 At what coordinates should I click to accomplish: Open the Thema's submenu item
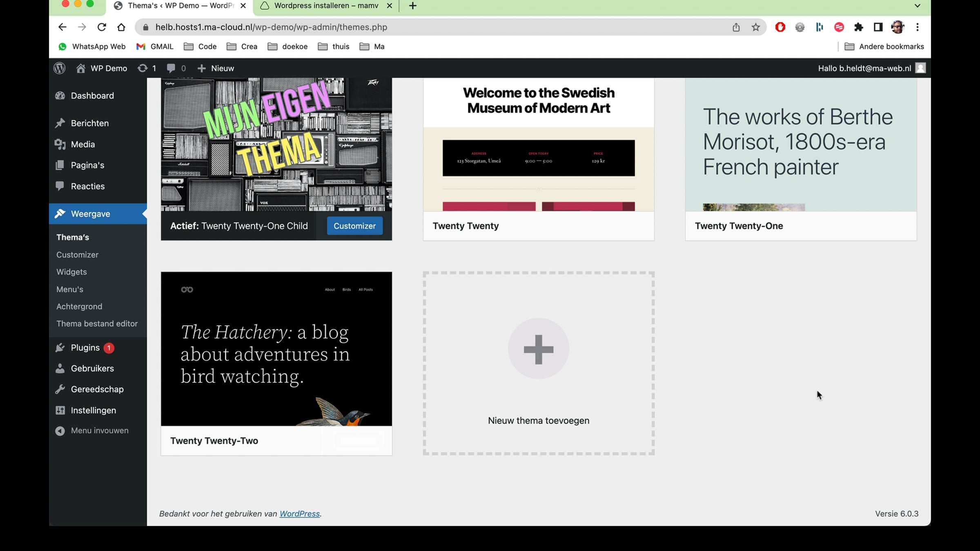click(73, 237)
